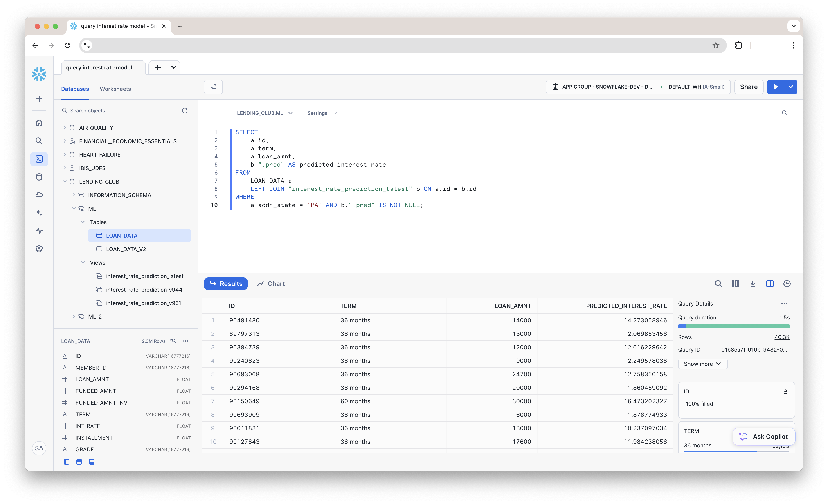Open the worksheet filters icon
This screenshot has width=828, height=504.
tap(213, 87)
